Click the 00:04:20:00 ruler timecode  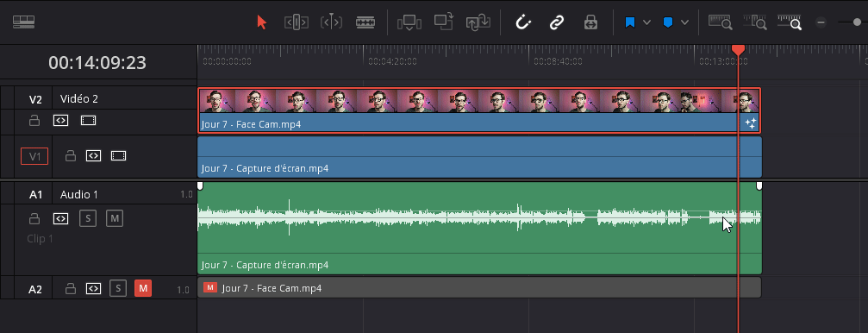[392, 61]
